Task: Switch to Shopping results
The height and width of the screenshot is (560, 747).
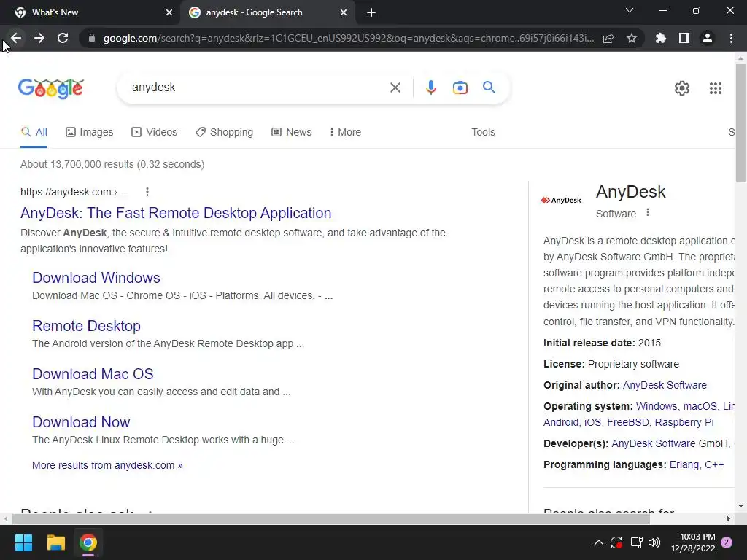Action: (225, 132)
